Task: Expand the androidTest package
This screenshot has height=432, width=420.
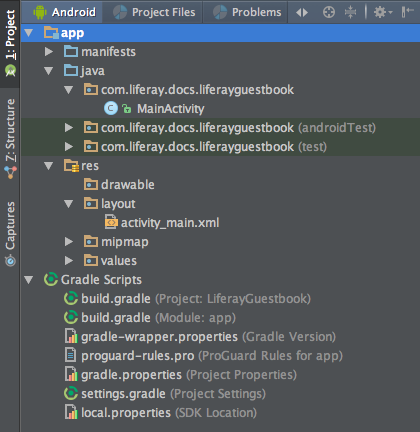Action: click(69, 128)
